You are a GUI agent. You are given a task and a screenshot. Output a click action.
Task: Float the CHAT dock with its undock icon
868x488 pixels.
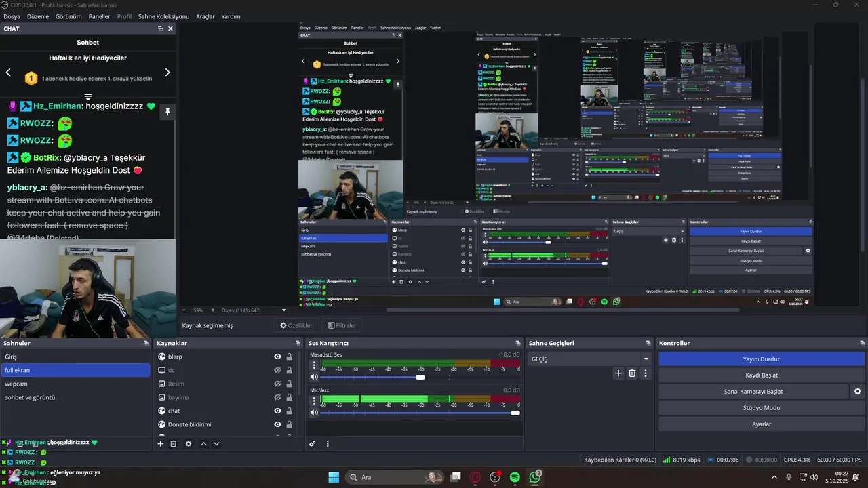click(x=161, y=28)
